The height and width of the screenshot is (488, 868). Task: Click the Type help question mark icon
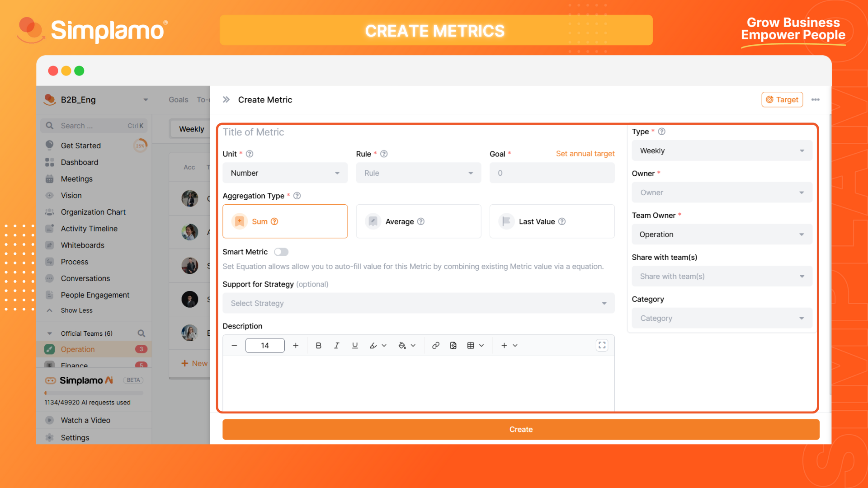pyautogui.click(x=662, y=131)
